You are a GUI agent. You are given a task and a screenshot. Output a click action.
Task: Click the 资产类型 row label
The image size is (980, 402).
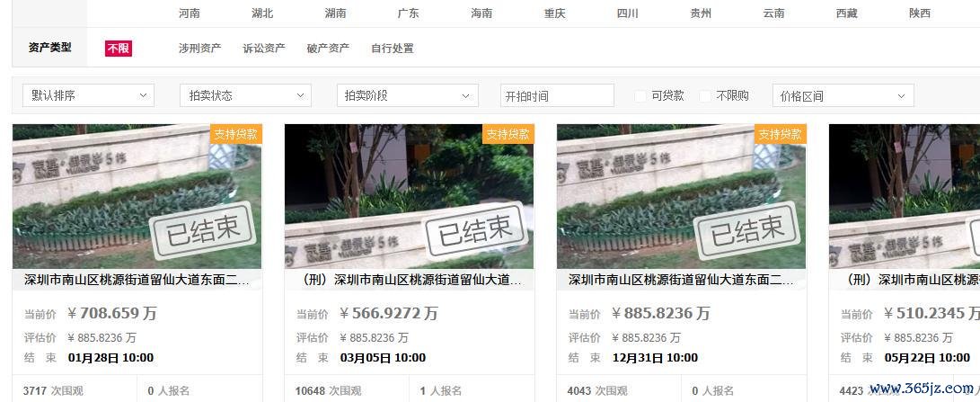[x=50, y=47]
